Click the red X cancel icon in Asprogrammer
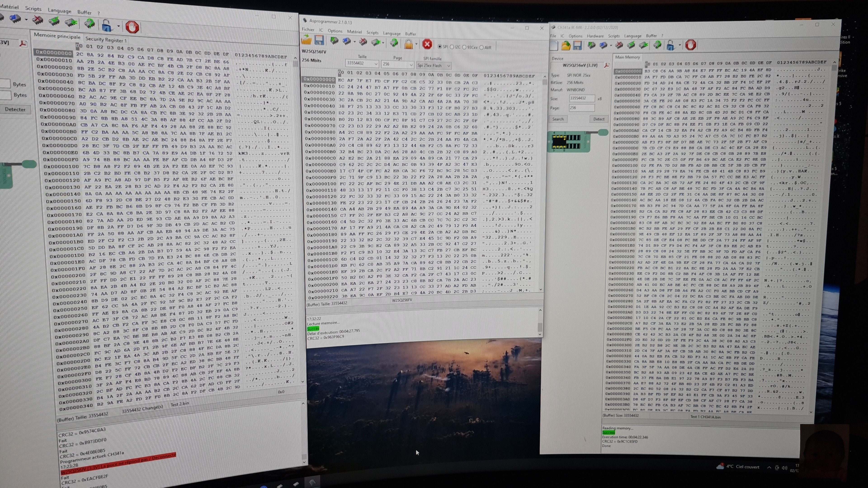 [427, 44]
